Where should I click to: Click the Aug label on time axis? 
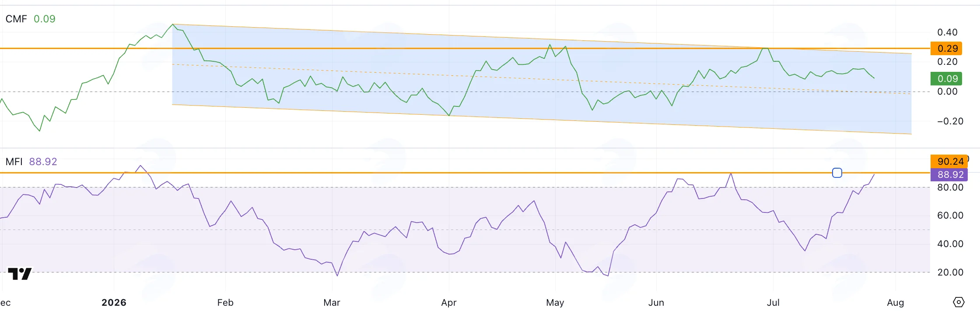point(896,303)
